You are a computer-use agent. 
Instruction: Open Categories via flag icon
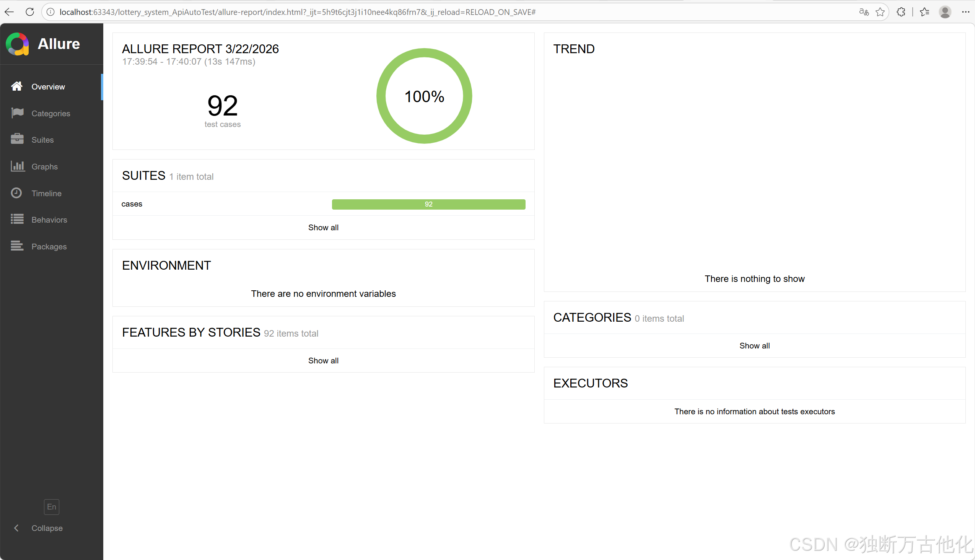click(x=17, y=113)
